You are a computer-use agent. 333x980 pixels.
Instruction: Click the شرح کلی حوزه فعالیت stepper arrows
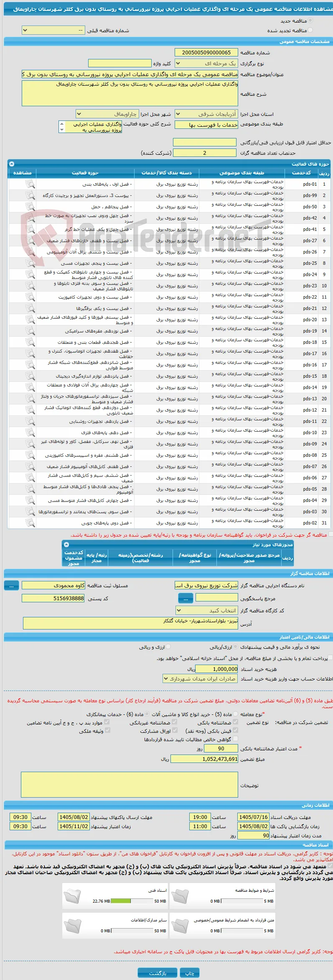62,127
